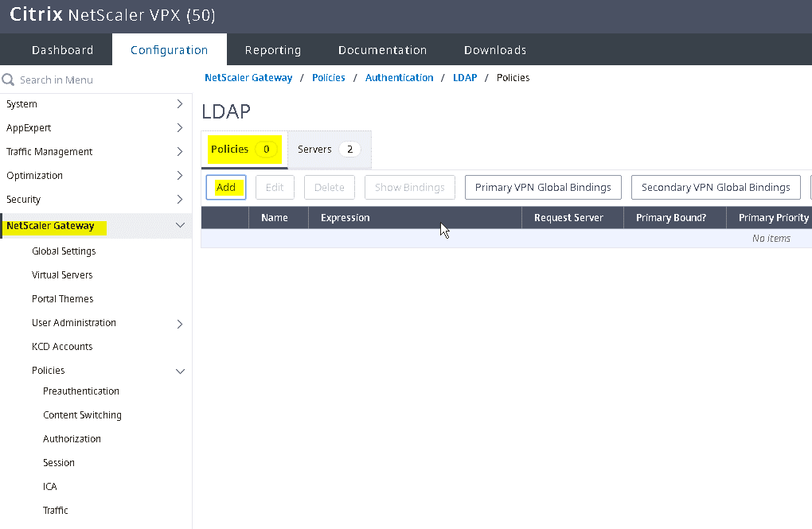Expand the Security section chevron
Viewport: 812px width, 529px height.
[x=180, y=200]
